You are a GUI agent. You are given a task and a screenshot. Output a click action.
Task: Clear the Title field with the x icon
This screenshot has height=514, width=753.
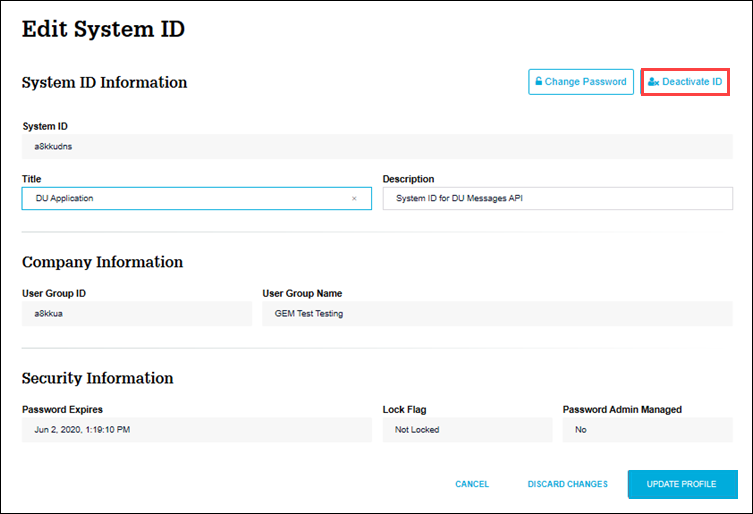pyautogui.click(x=354, y=198)
